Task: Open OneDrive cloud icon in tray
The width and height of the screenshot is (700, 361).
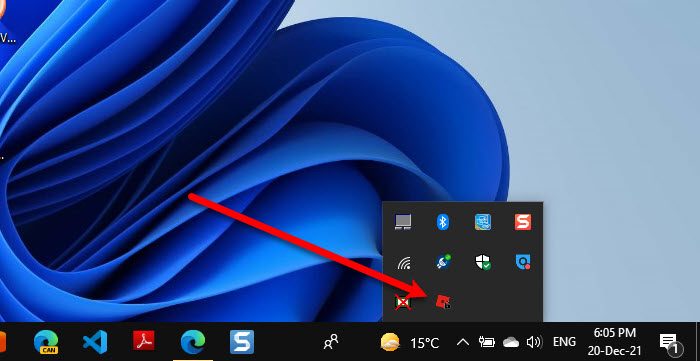Action: (x=511, y=343)
